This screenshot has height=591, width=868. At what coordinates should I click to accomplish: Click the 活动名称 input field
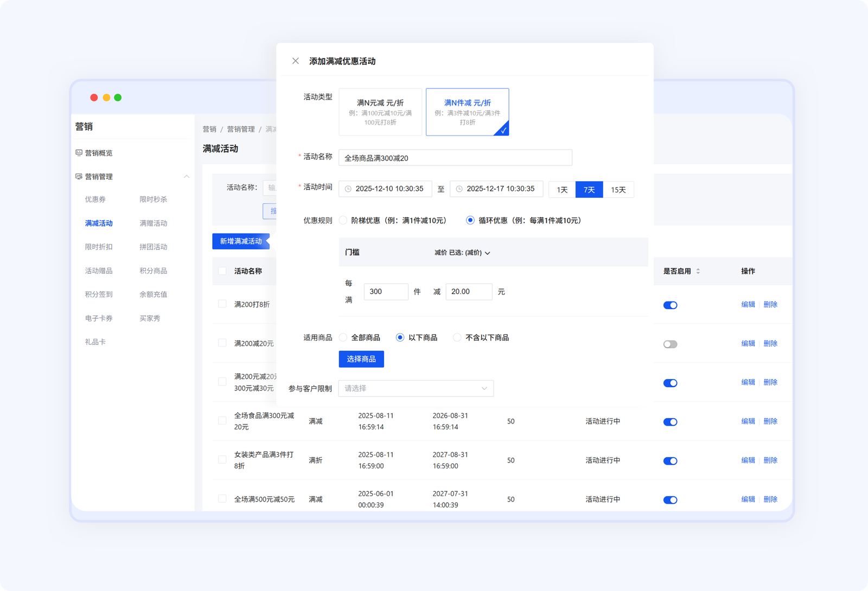pyautogui.click(x=455, y=158)
